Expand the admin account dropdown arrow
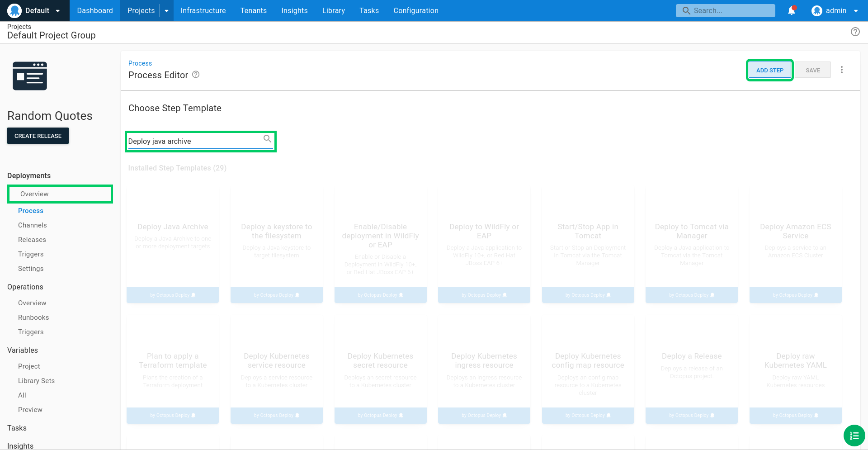Viewport: 868px width, 450px height. [x=856, y=11]
